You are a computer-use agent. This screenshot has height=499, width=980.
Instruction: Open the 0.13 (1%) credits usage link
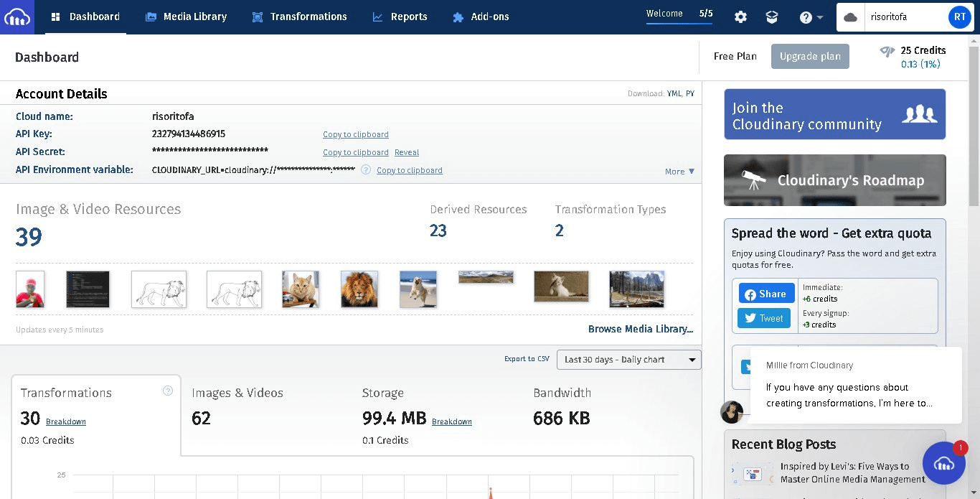point(920,65)
